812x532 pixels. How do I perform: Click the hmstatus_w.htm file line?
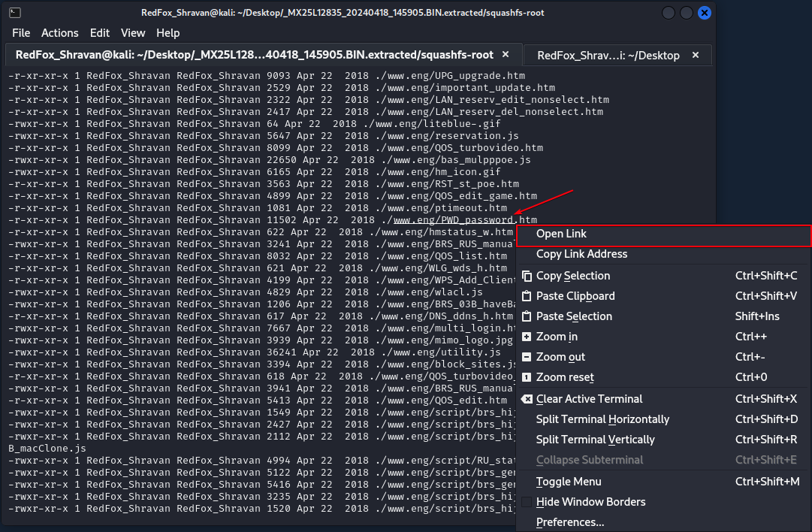[261, 232]
